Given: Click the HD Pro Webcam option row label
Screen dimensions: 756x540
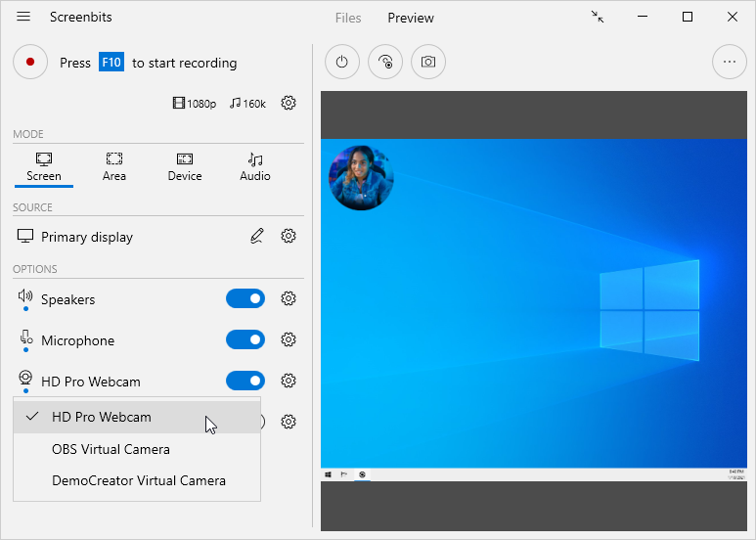Looking at the screenshot, I should [x=91, y=382].
